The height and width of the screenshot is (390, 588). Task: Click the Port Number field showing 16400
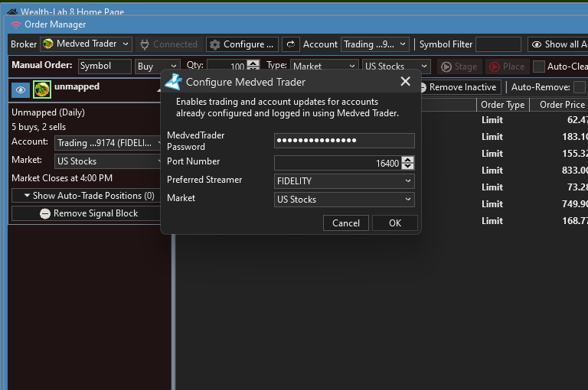tap(338, 163)
